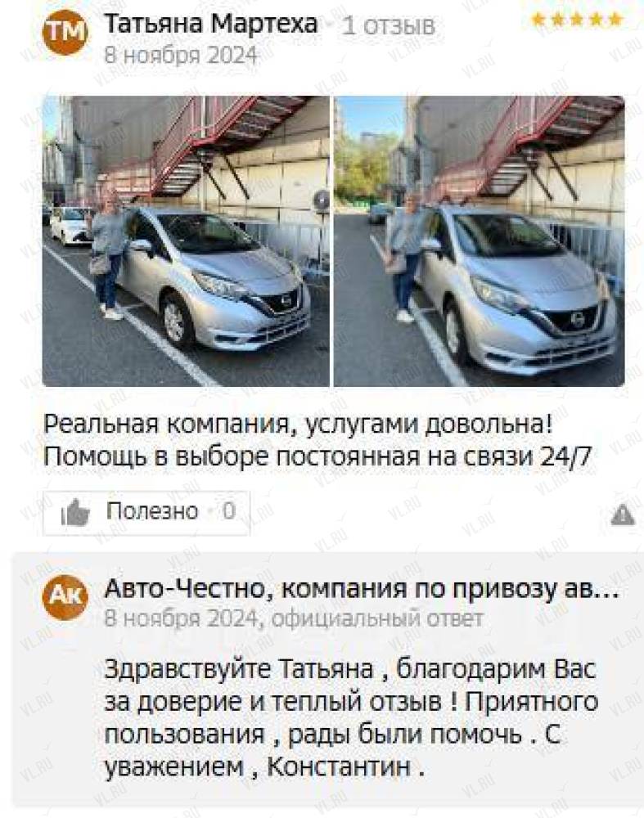Viewport: 644px width, 818px height.
Task: Click the first star of the rating
Action: coord(538,20)
